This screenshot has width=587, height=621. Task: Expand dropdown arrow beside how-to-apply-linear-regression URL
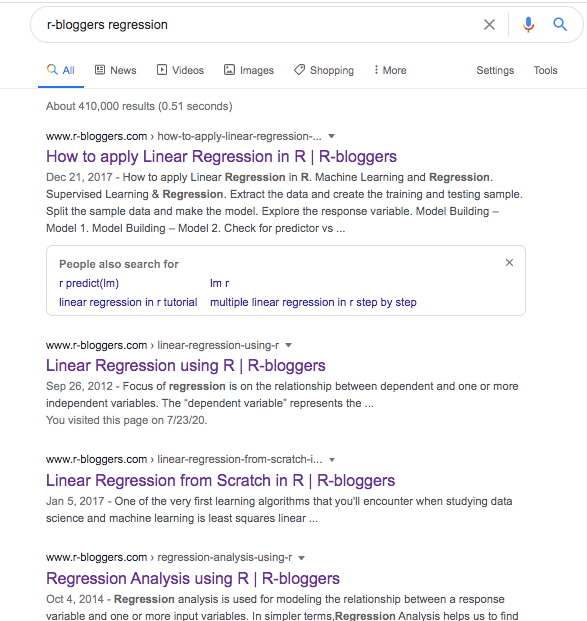pyautogui.click(x=332, y=136)
